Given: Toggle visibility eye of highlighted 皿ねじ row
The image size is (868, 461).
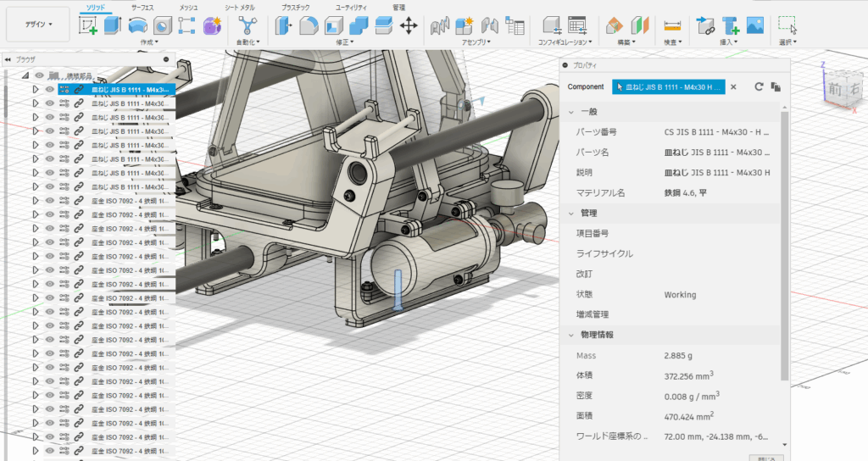Looking at the screenshot, I should pos(50,89).
